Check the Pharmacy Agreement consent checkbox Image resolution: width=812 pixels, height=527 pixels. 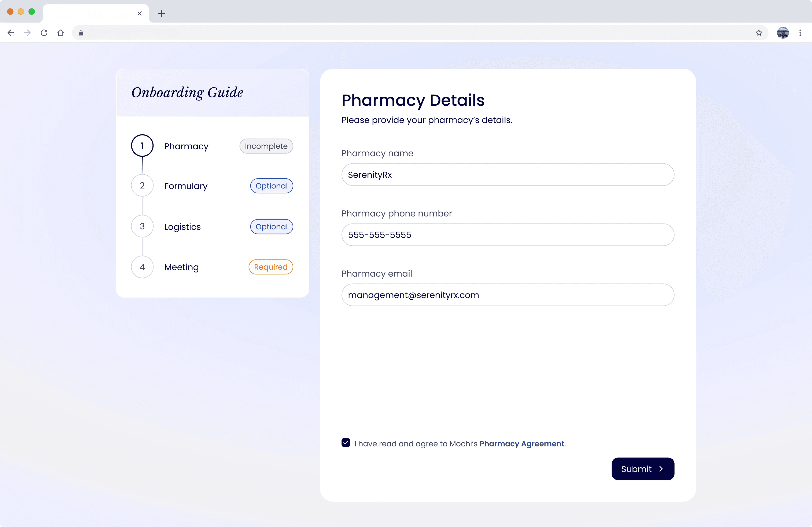tap(346, 443)
